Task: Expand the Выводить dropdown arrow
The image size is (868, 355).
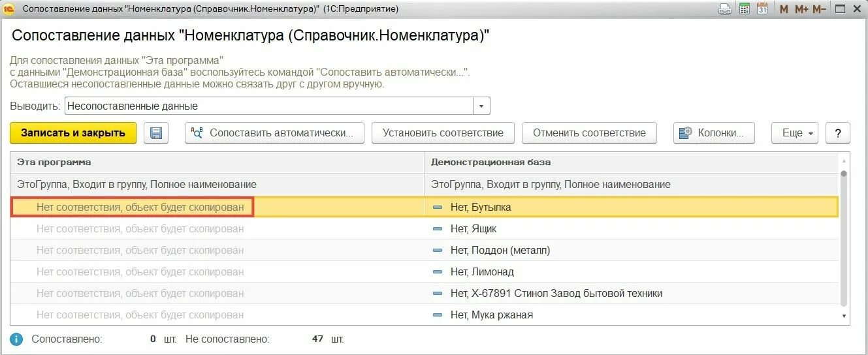Action: [481, 106]
